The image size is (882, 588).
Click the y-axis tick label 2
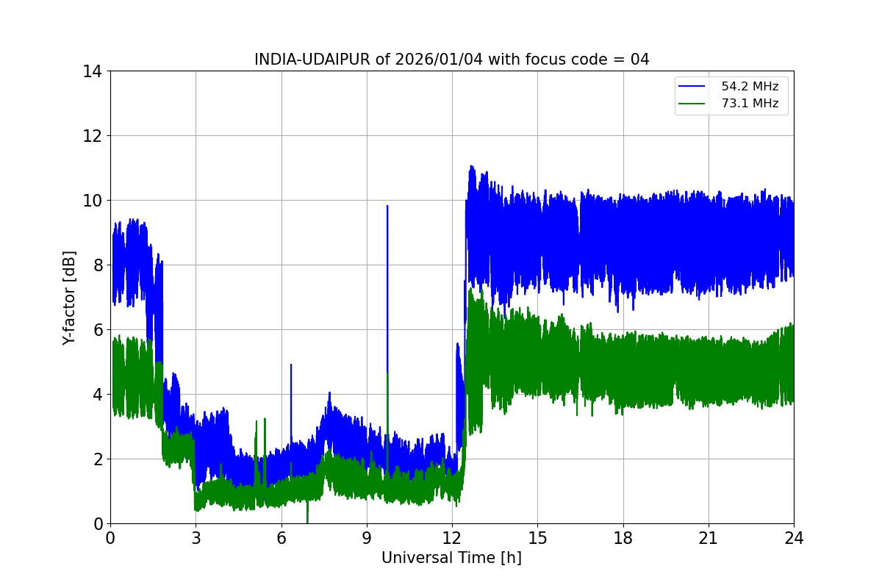pos(98,459)
